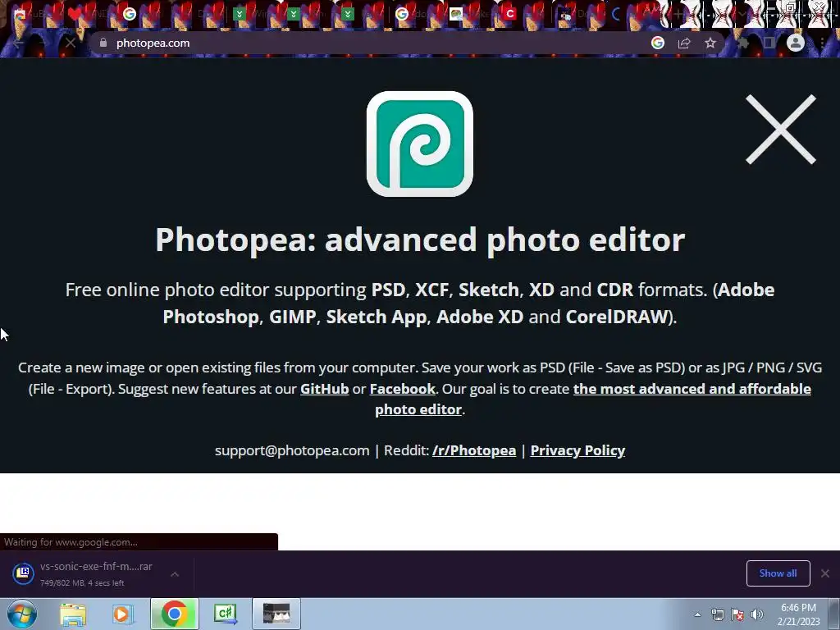This screenshot has width=840, height=630.
Task: Open Windows Explorer from the taskbar
Action: click(73, 614)
